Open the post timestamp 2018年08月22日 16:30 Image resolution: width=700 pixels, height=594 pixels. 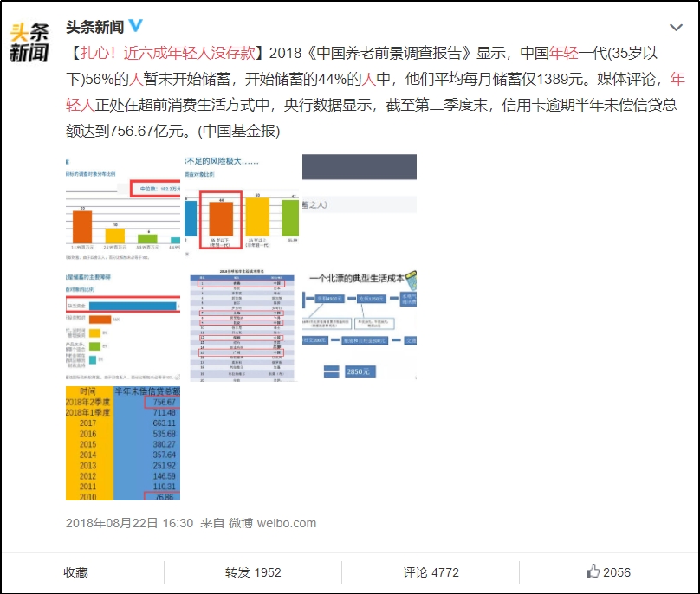coord(129,523)
